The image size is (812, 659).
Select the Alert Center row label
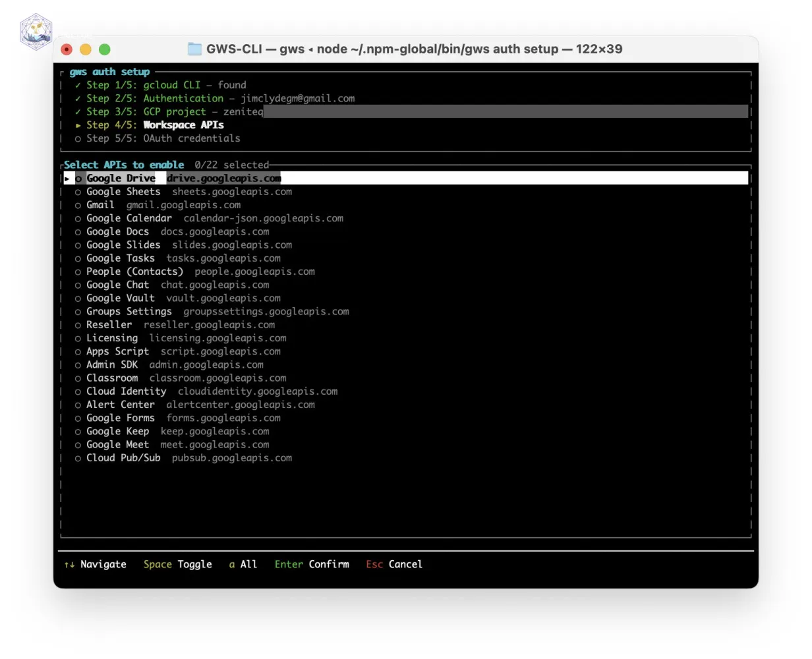tap(121, 405)
